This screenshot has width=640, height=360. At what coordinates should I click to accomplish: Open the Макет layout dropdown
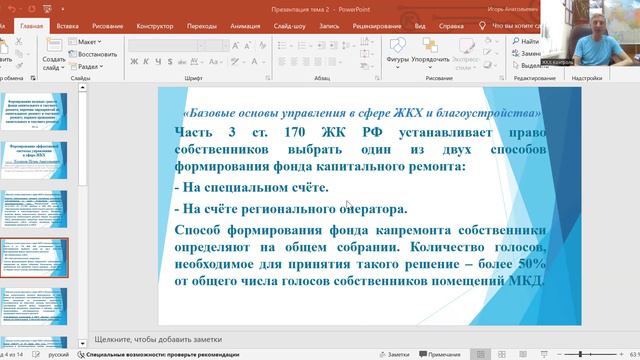pyautogui.click(x=85, y=42)
